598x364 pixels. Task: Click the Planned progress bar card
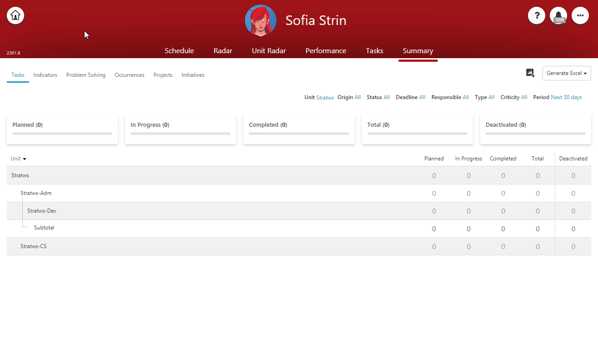pos(62,130)
